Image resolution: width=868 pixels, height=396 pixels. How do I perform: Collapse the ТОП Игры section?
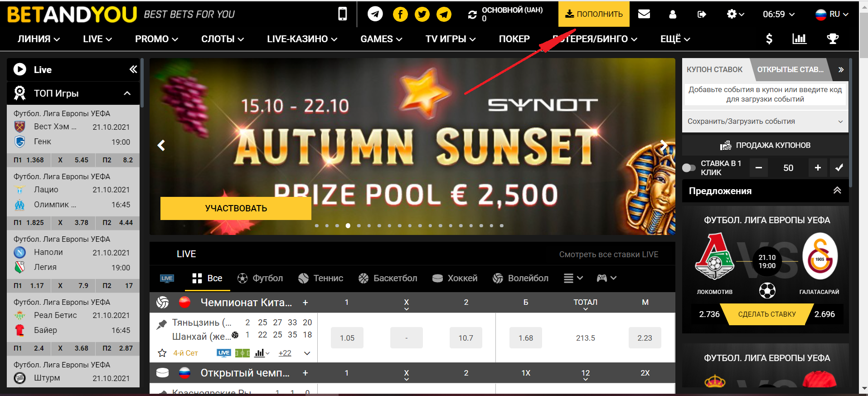127,93
